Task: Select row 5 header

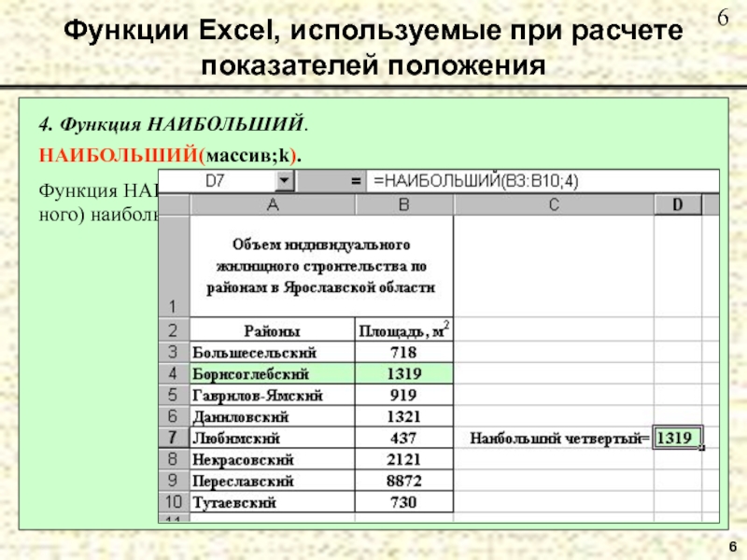Action: pos(174,395)
